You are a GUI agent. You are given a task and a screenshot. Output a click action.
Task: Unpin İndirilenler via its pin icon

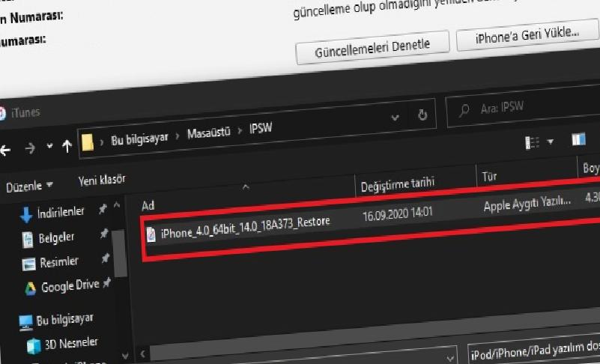point(103,209)
